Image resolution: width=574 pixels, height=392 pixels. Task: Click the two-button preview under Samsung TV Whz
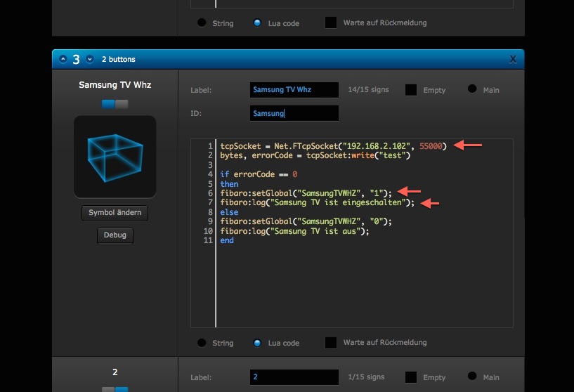(x=115, y=104)
